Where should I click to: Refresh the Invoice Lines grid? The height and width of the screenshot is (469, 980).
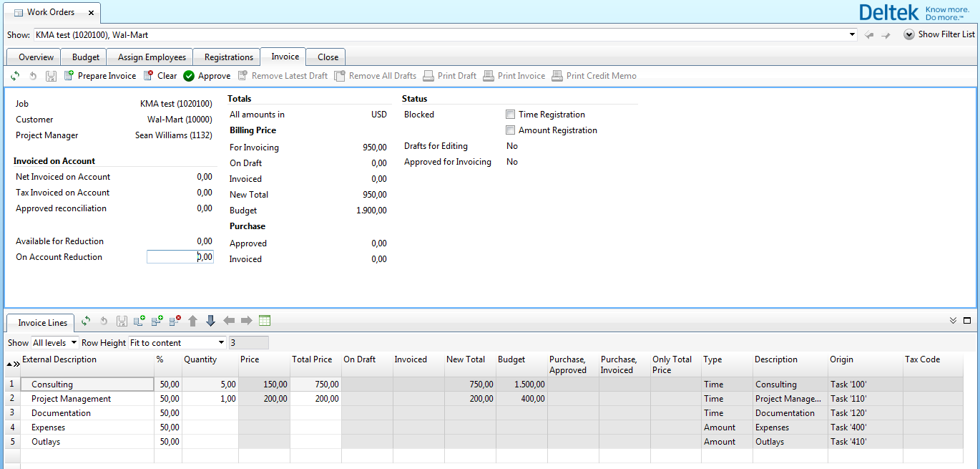[x=86, y=321]
